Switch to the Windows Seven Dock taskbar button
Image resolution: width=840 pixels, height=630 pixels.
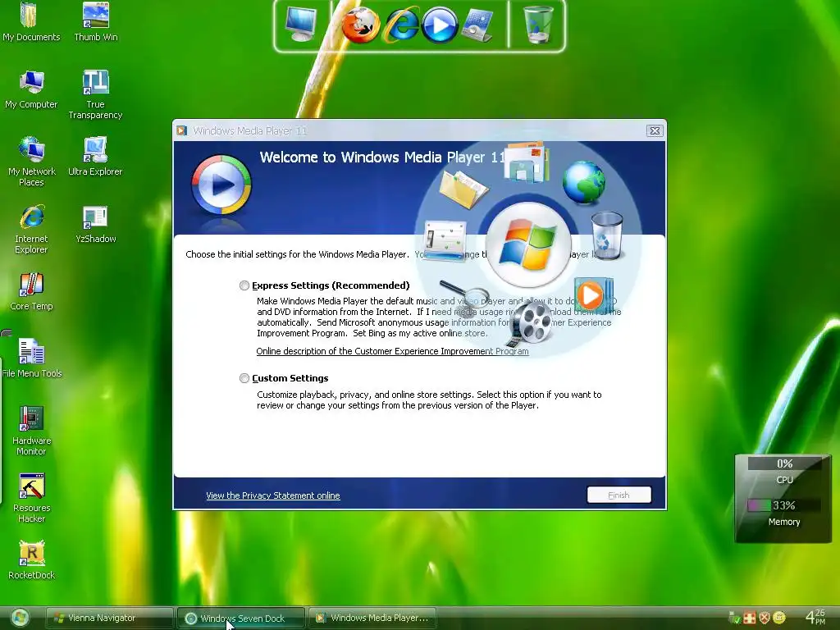point(241,618)
